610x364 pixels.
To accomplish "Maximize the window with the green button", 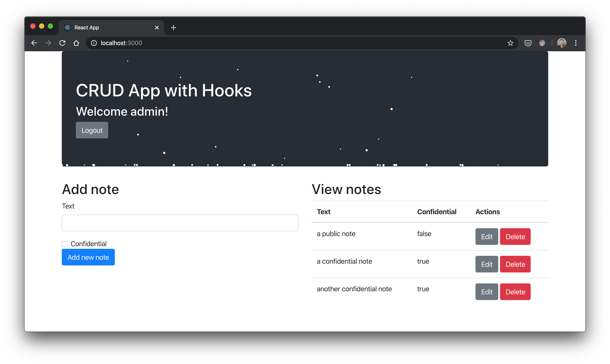I will (50, 26).
